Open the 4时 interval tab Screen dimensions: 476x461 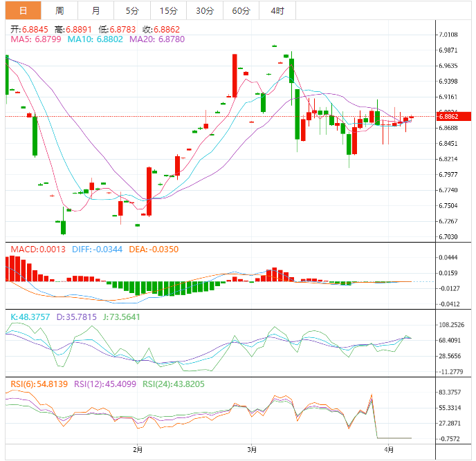coord(277,10)
